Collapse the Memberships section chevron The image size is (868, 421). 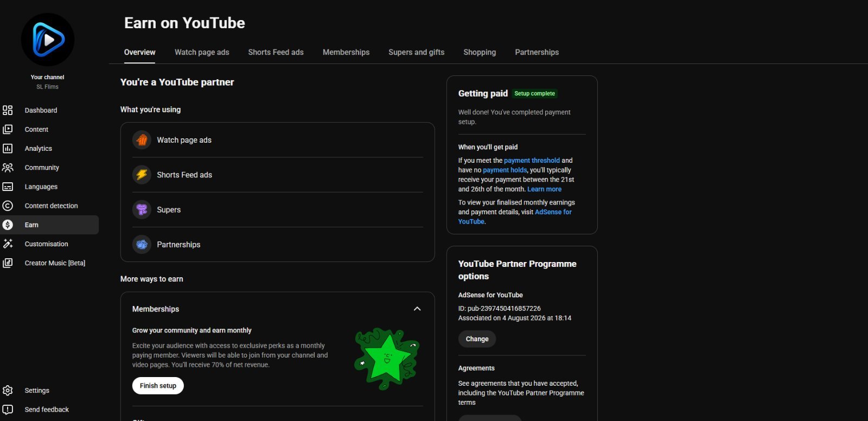click(417, 309)
